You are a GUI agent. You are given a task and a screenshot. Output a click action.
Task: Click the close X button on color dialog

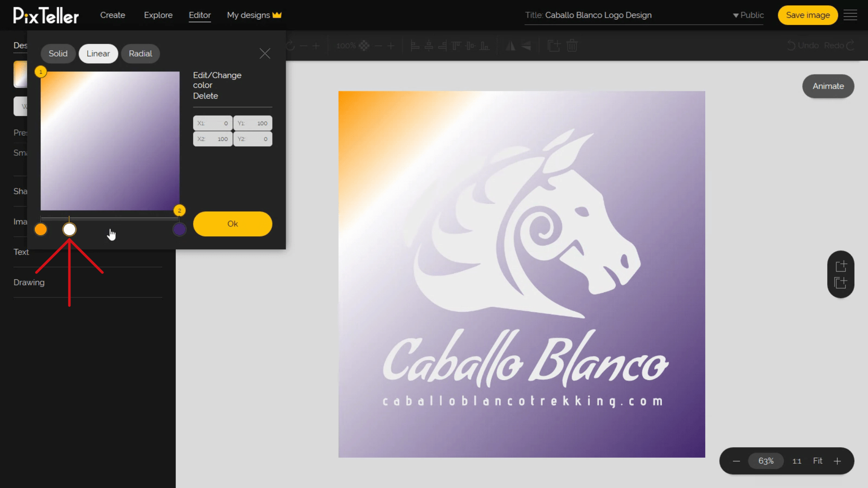click(x=264, y=54)
